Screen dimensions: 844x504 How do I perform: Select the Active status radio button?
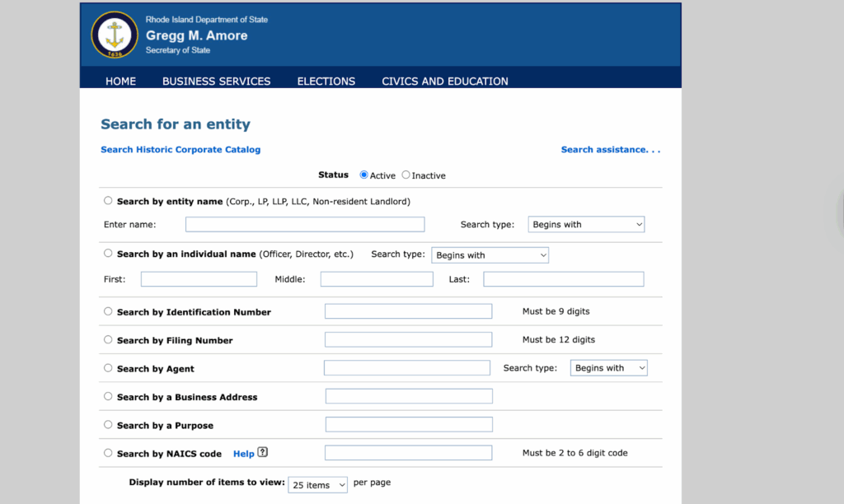click(364, 175)
